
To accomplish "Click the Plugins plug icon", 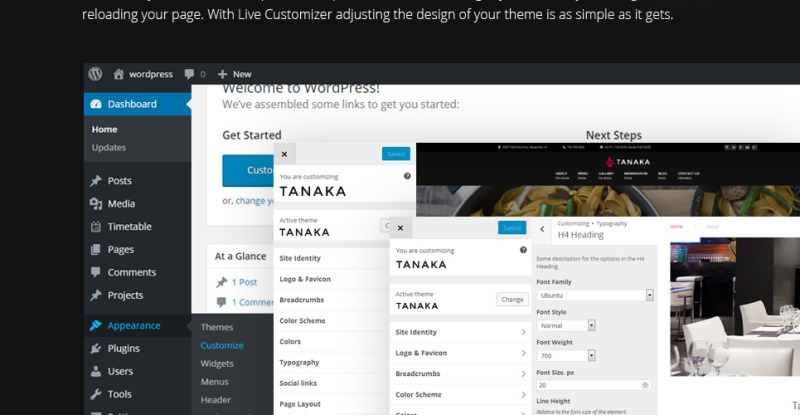I will click(96, 348).
